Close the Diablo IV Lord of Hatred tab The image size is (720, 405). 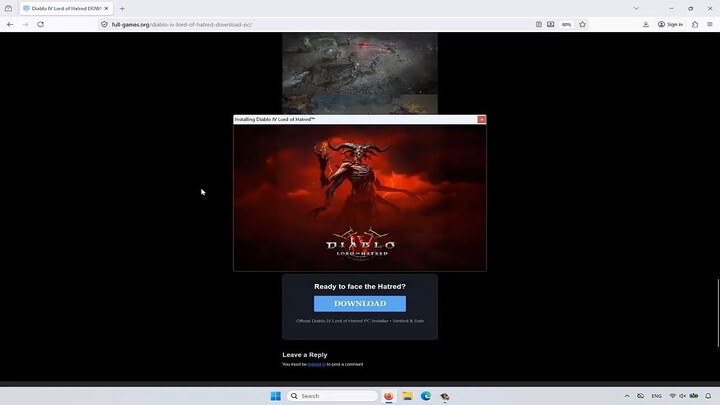106,8
